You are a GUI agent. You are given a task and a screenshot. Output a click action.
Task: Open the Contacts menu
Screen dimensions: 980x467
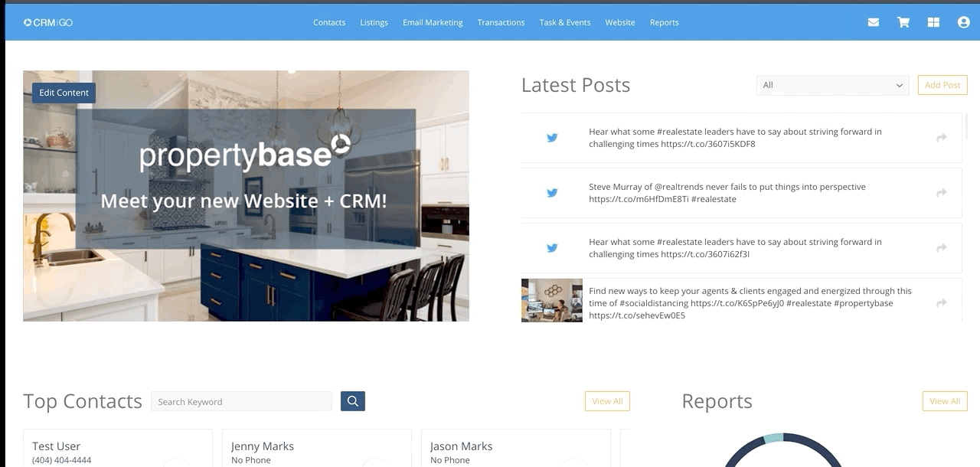329,22
